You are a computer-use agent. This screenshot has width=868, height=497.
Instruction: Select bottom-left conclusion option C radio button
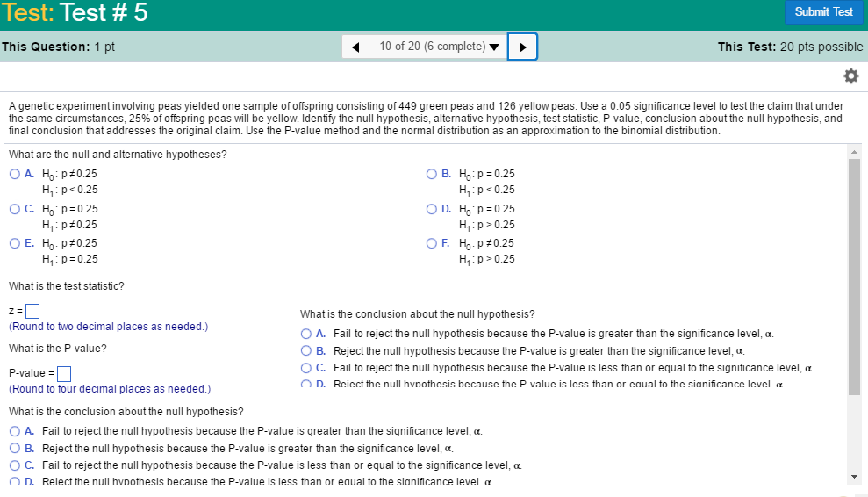click(15, 465)
